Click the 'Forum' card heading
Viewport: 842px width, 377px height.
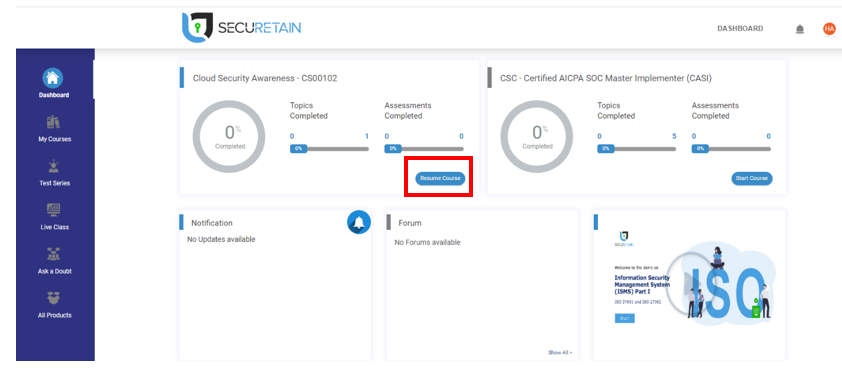[x=410, y=223]
